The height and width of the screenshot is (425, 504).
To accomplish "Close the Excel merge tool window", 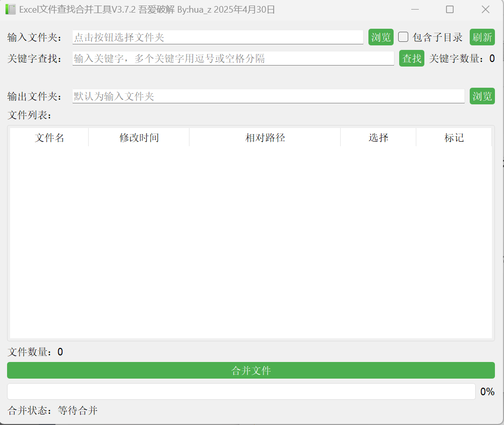I will pos(485,9).
